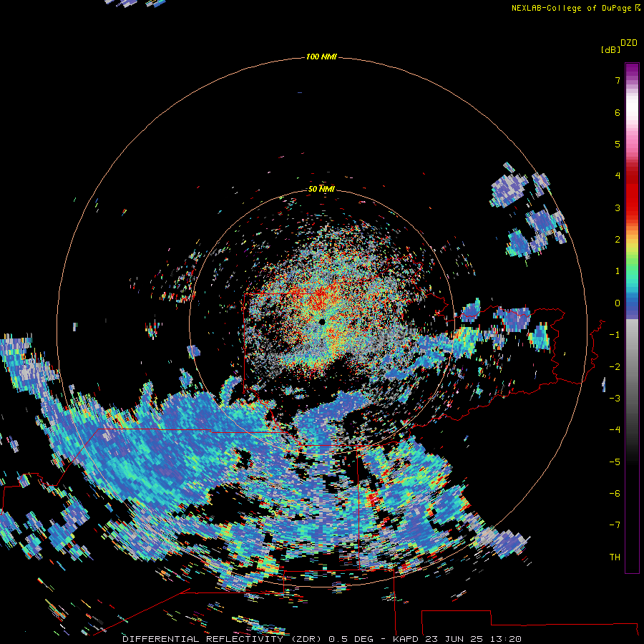Viewport: 644px width, 644px height.
Task: Click the 23 JUN 25 13:20 timestamp
Action: coord(473,639)
